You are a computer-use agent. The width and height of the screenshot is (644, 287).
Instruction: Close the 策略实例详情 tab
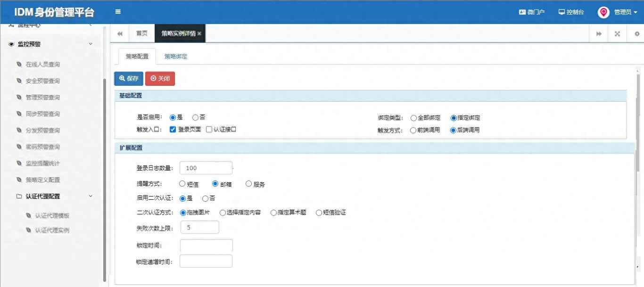click(199, 33)
